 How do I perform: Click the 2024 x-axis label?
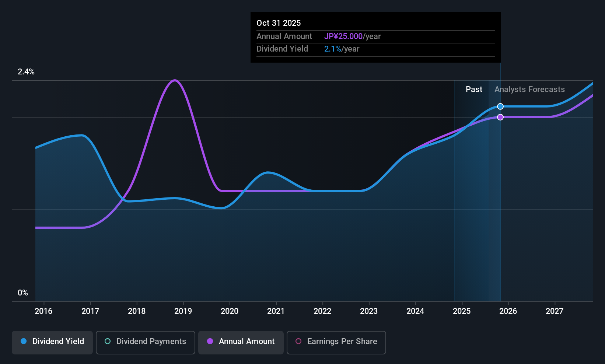point(415,311)
